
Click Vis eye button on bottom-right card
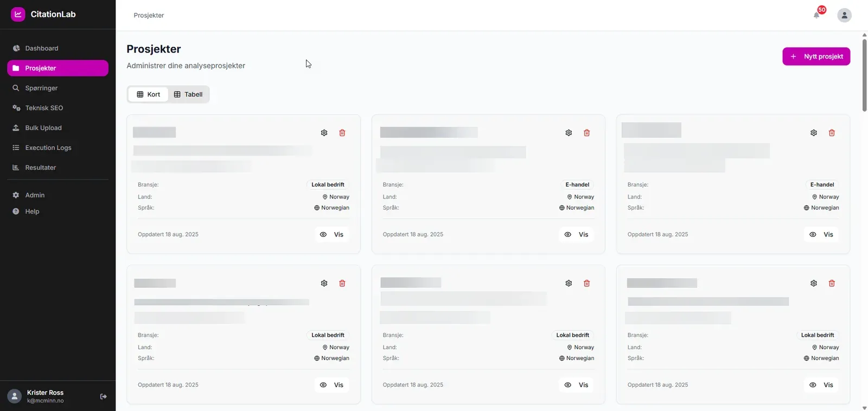coord(821,385)
